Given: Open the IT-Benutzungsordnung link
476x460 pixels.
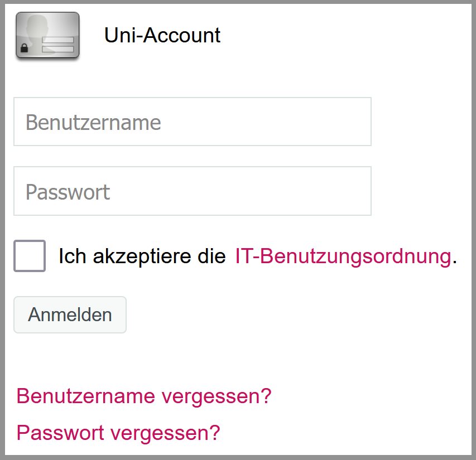Looking at the screenshot, I should [343, 256].
